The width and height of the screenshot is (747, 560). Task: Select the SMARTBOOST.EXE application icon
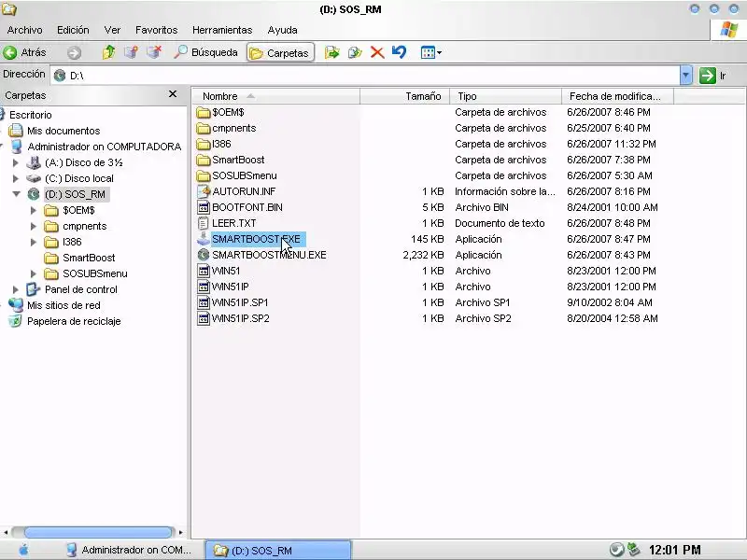(204, 239)
